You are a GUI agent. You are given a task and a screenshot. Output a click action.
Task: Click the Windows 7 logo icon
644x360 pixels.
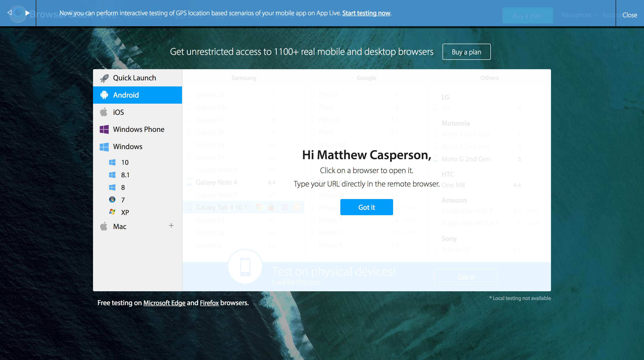click(112, 199)
